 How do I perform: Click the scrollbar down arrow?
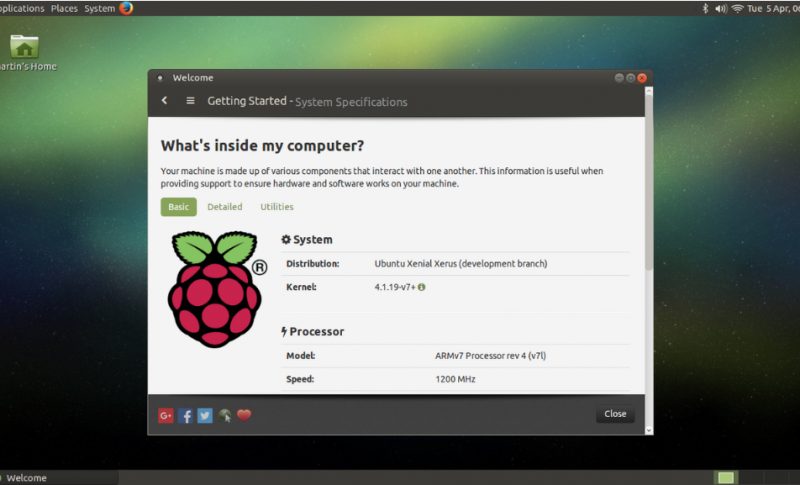(649, 430)
